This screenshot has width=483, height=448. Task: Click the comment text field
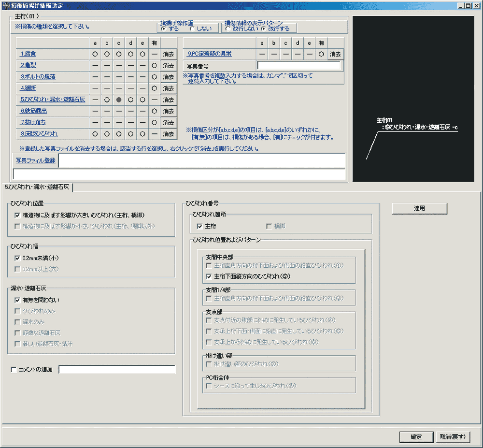[x=117, y=369]
